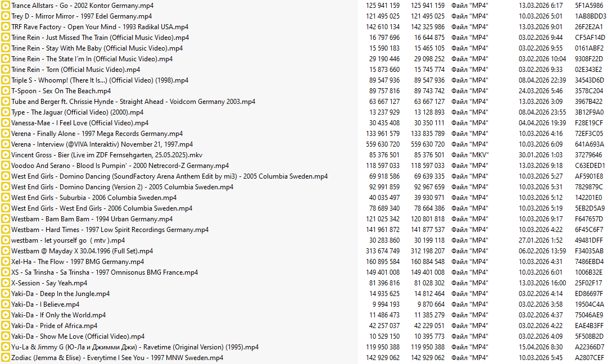Click date 30.01.2026 1:03
The width and height of the screenshot is (616, 364).
click(541, 154)
